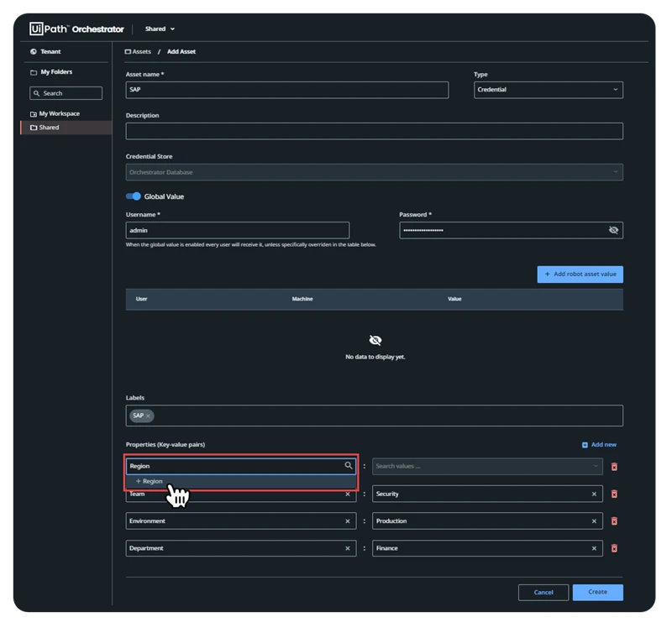Open the Credential Store dropdown

pos(374,172)
